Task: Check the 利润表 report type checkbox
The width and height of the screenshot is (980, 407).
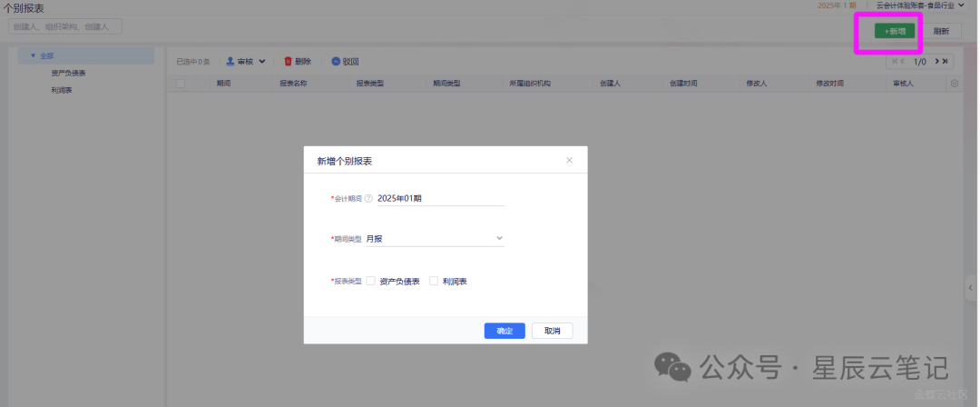Action: pos(434,281)
